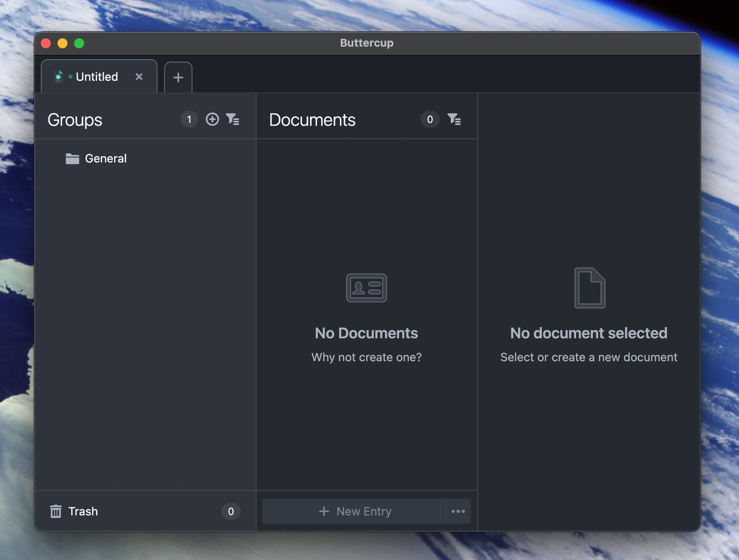Open a new vault tab with the plus
Image resolution: width=739 pixels, height=560 pixels.
point(178,77)
